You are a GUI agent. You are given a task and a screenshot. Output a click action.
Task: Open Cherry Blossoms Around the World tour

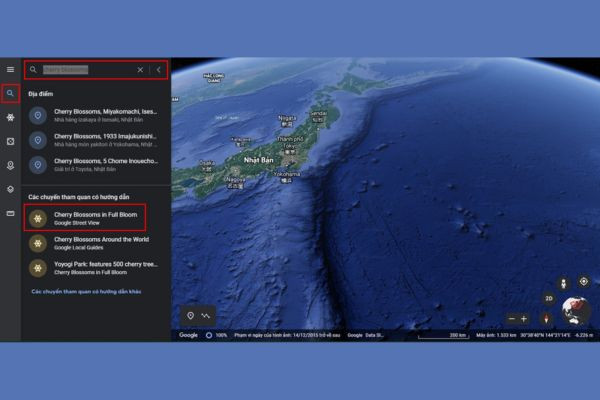click(x=96, y=243)
